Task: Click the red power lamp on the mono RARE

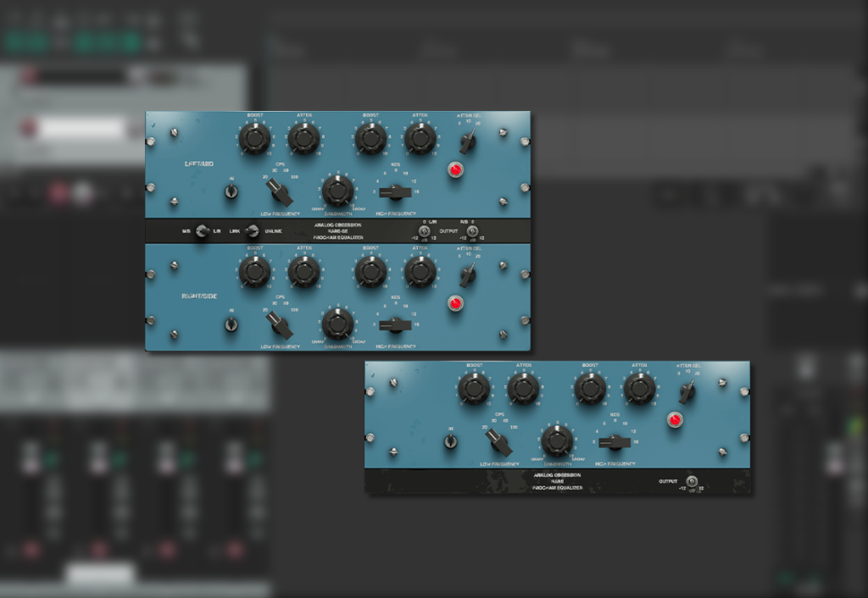Action: point(675,419)
